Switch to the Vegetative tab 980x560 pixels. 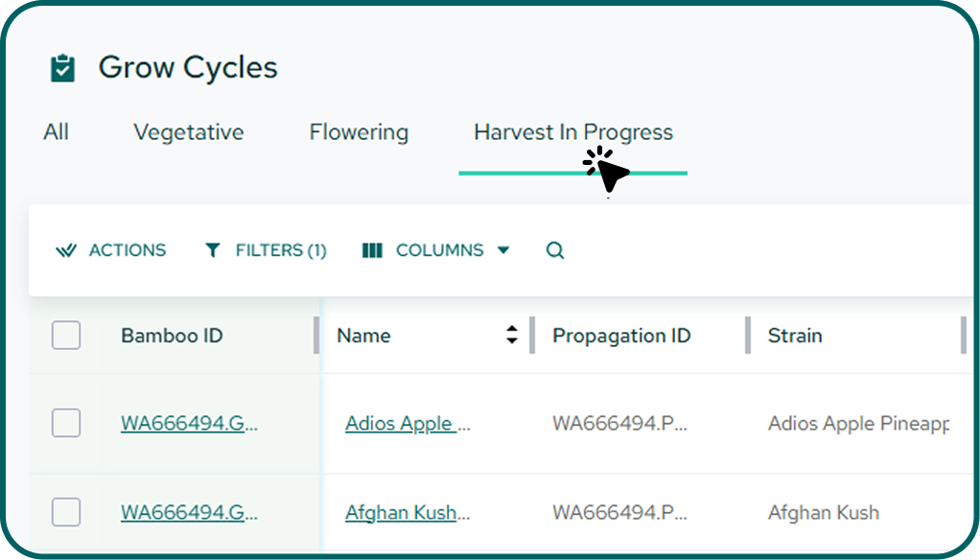pyautogui.click(x=189, y=132)
